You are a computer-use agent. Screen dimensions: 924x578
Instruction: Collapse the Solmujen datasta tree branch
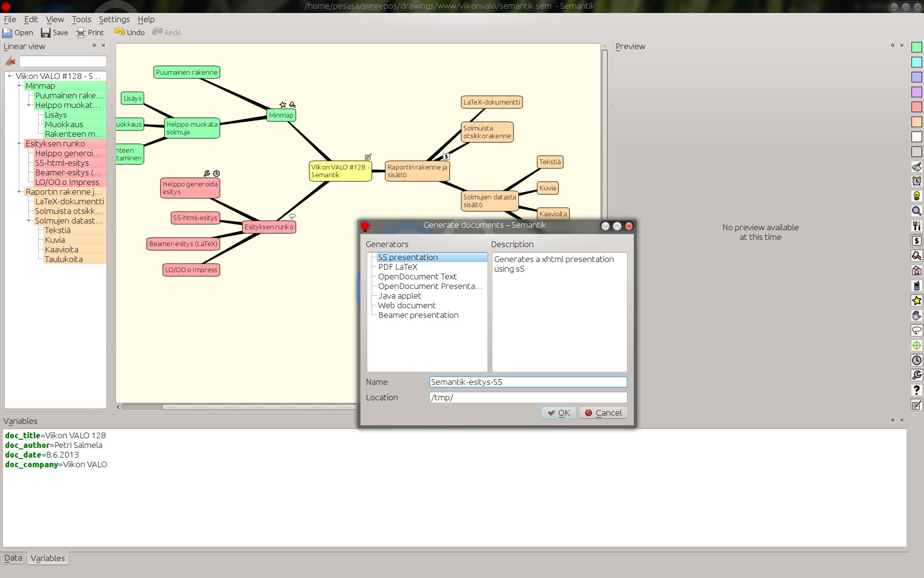pyautogui.click(x=29, y=221)
